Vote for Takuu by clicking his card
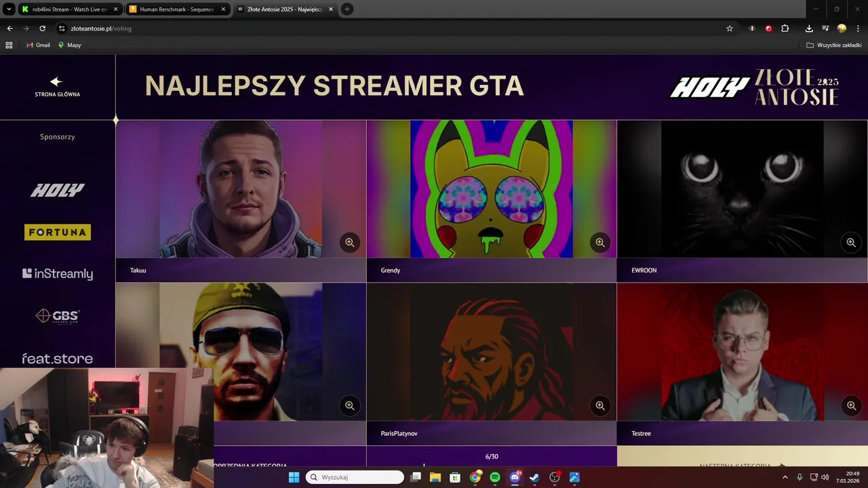The image size is (868, 488). point(241,201)
